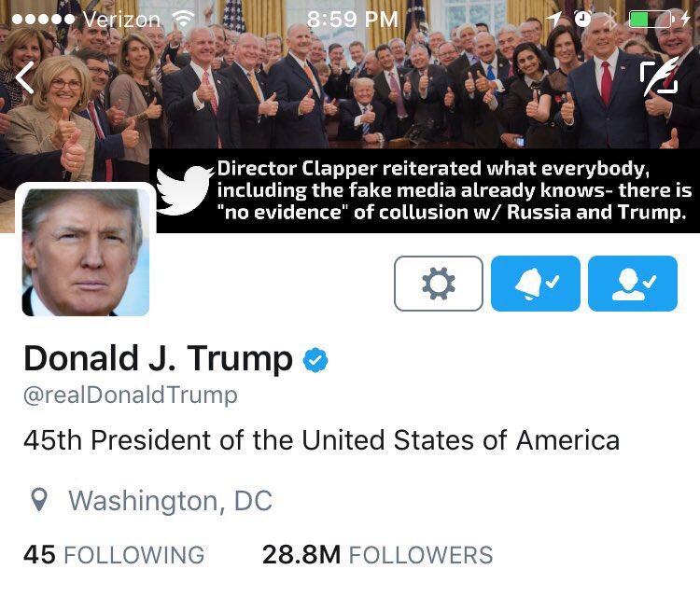Viewport: 700px width, 611px height.
Task: Tap the location services arrow icon
Action: coord(554,20)
